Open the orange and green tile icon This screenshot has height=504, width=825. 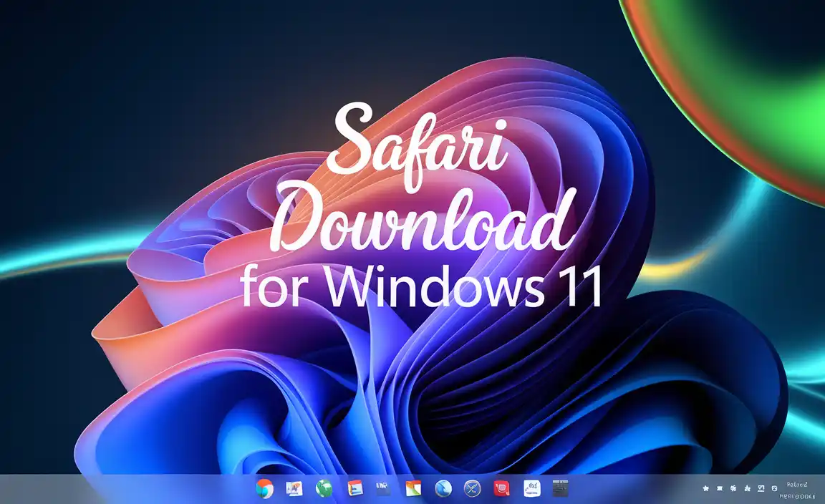pyautogui.click(x=413, y=489)
